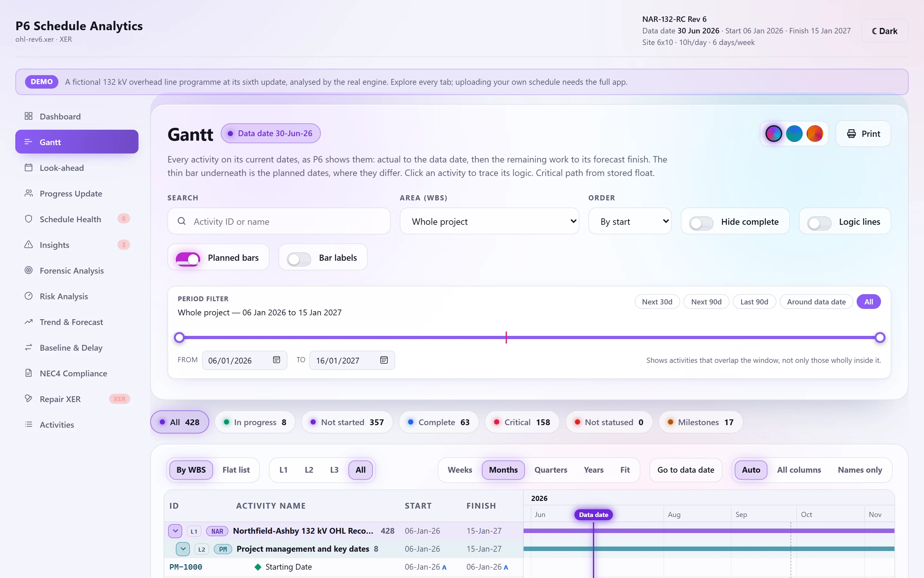924x578 pixels.
Task: Click the Activities list icon
Action: pyautogui.click(x=29, y=424)
